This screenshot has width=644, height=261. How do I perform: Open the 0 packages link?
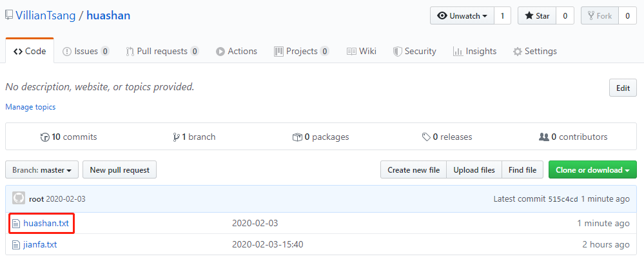(x=320, y=137)
